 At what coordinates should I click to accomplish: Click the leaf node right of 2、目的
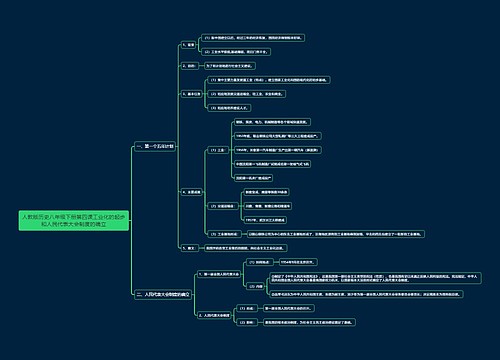pyautogui.click(x=230, y=66)
